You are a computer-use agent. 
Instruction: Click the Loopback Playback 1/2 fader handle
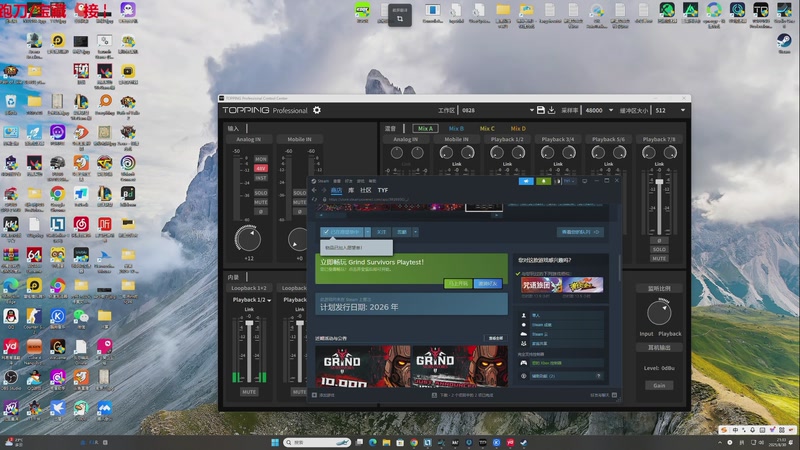(x=249, y=323)
